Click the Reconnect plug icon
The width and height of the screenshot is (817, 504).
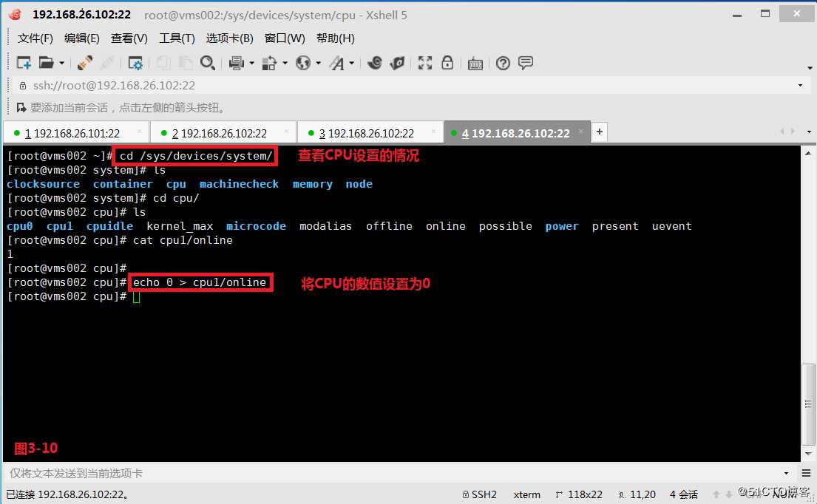click(x=85, y=63)
